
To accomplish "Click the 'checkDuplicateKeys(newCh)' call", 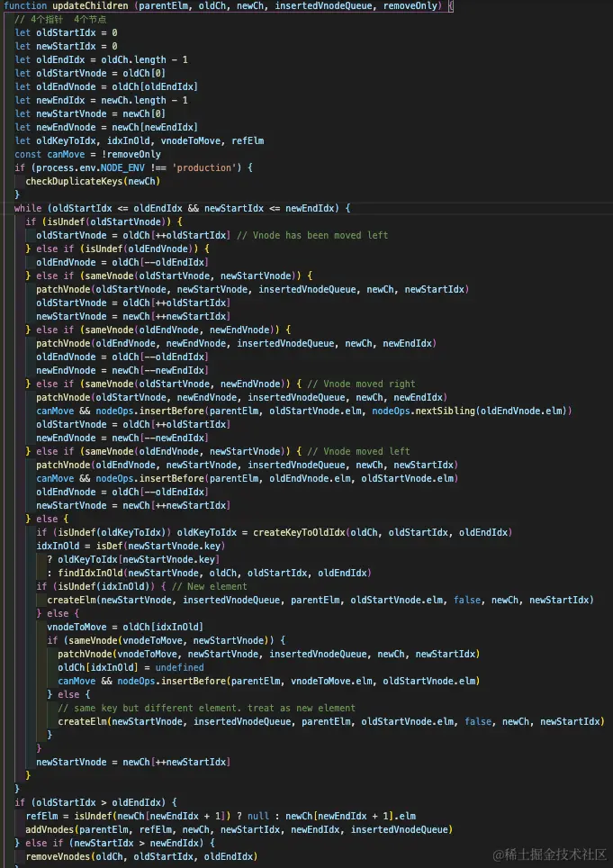I will click(x=93, y=182).
